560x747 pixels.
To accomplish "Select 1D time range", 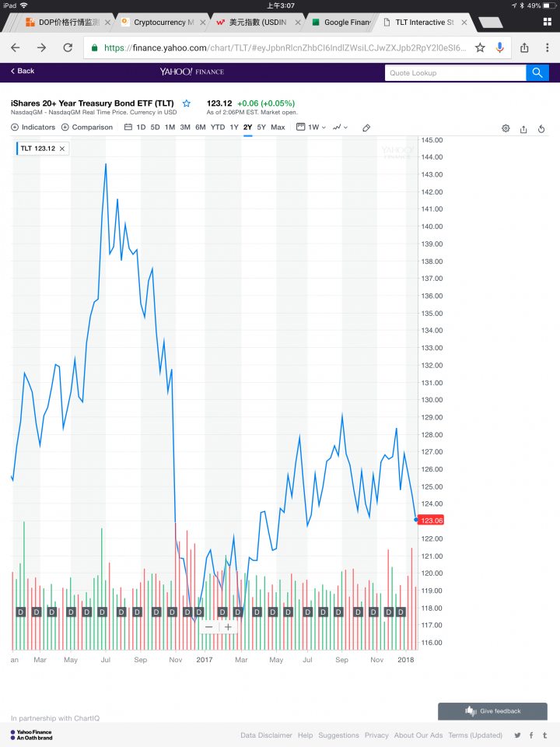I will point(141,127).
